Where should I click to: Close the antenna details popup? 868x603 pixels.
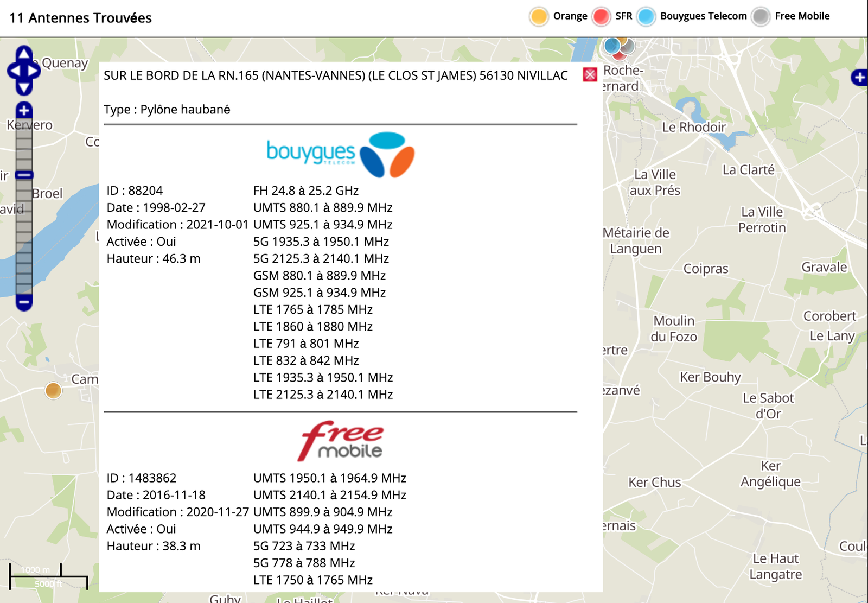[590, 74]
